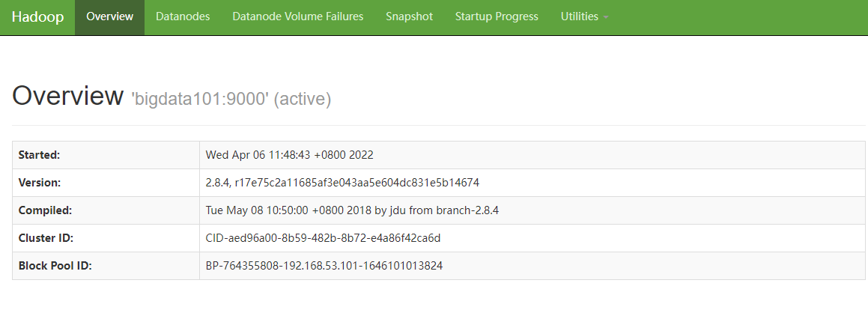Click the Compiled row label
The height and width of the screenshot is (310, 868).
click(44, 210)
